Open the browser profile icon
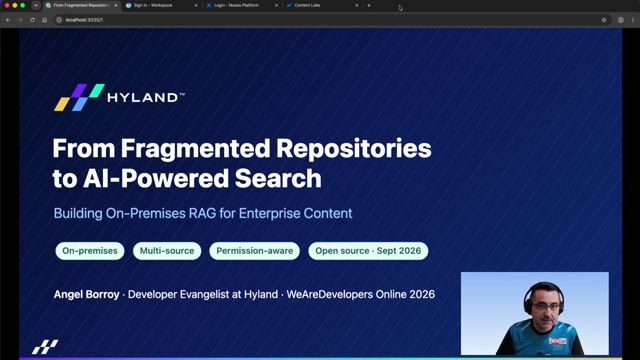The width and height of the screenshot is (640, 360). [620, 20]
